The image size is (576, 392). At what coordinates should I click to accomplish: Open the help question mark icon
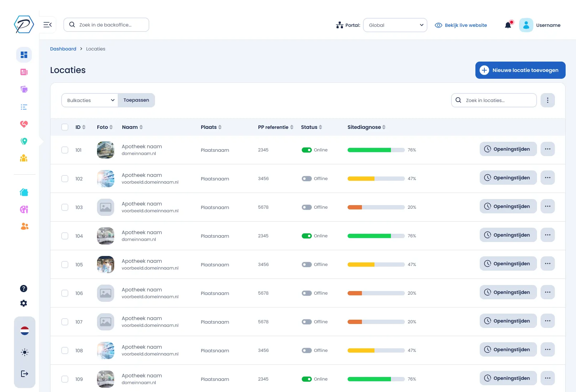(x=24, y=289)
